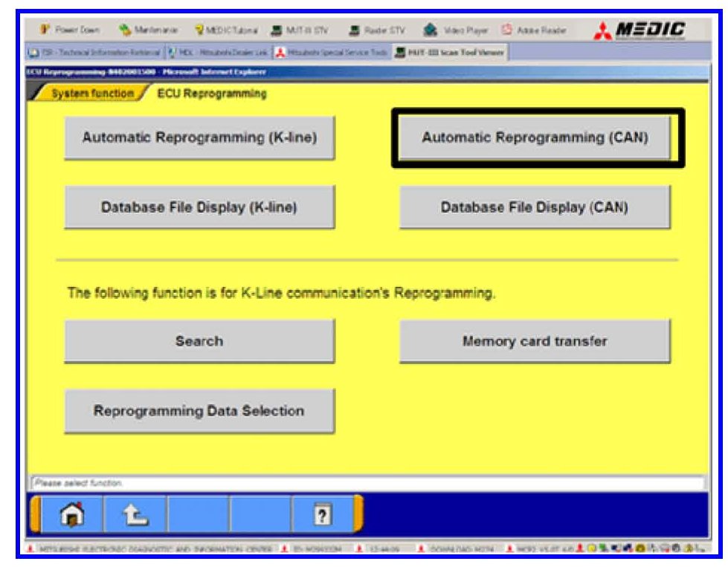Click the Reprogramming Data Selection button
The width and height of the screenshot is (728, 567).
pos(199,411)
